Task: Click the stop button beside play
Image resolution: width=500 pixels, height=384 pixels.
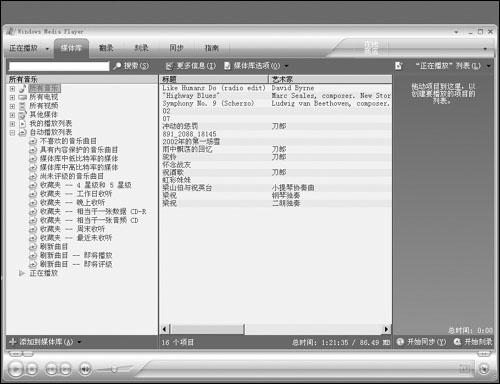Action: pos(32,369)
